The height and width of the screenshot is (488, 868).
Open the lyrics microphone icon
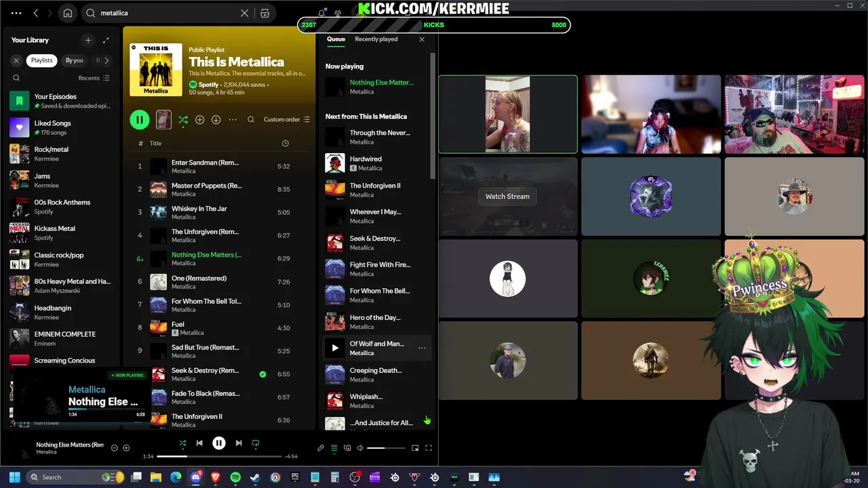pos(321,448)
